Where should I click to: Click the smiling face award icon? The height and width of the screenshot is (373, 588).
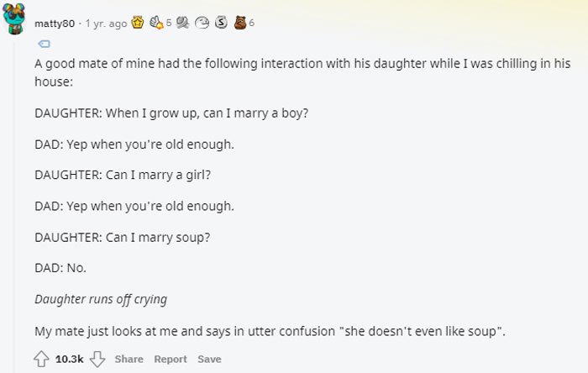pos(203,24)
